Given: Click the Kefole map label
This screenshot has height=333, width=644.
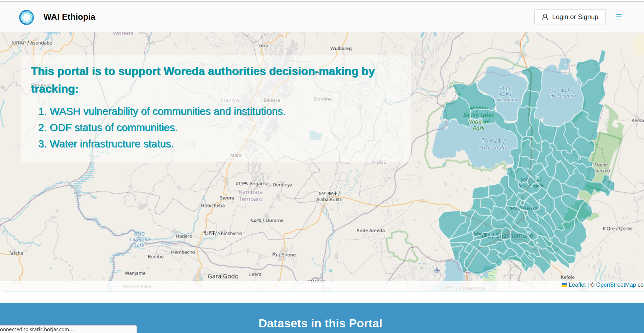Looking at the screenshot, I should [568, 277].
